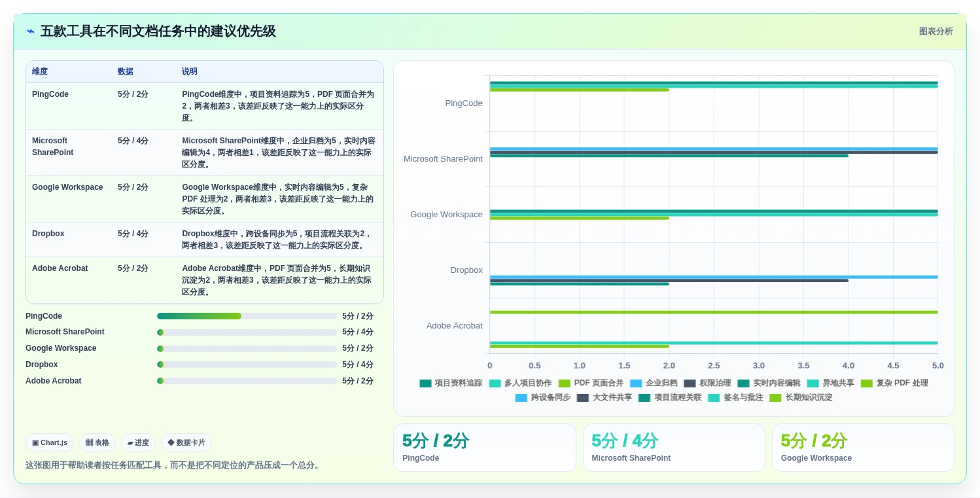Click the score beside the PingCode progress bar
The width and height of the screenshot is (980, 498).
click(x=358, y=316)
